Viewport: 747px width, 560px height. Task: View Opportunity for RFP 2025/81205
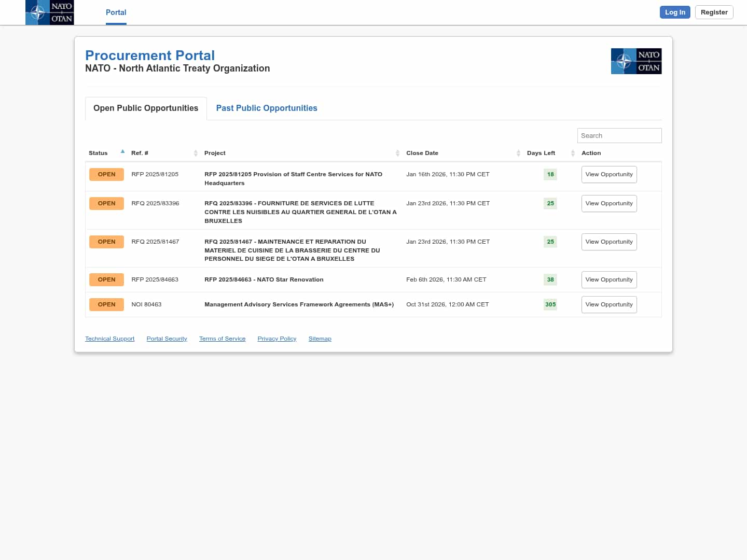609,174
